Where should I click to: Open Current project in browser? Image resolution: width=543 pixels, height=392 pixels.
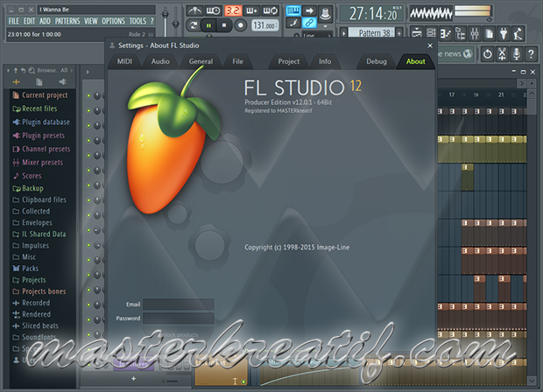click(x=39, y=95)
